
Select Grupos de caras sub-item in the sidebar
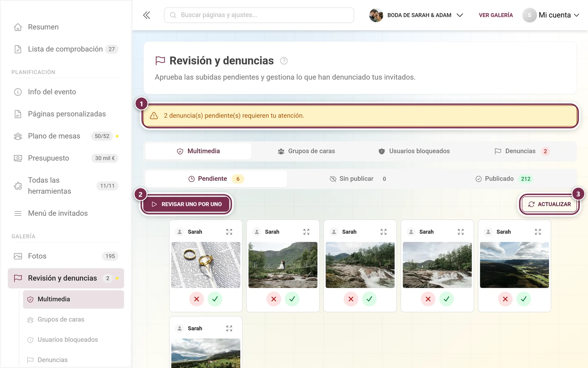click(x=73, y=319)
